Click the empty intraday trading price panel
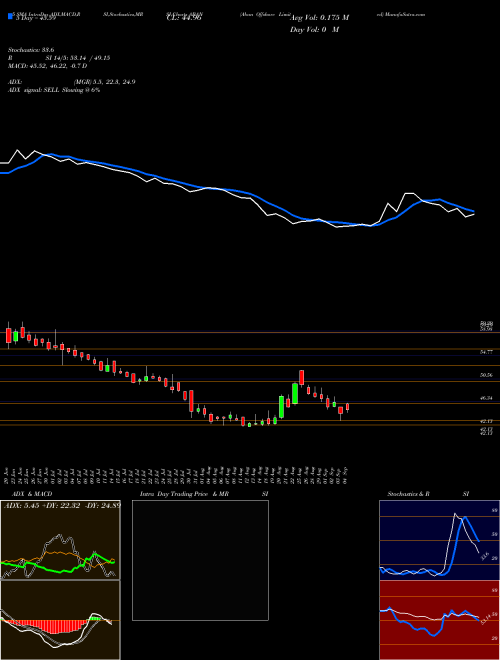Screen dimensions: 500x660 coord(200,560)
